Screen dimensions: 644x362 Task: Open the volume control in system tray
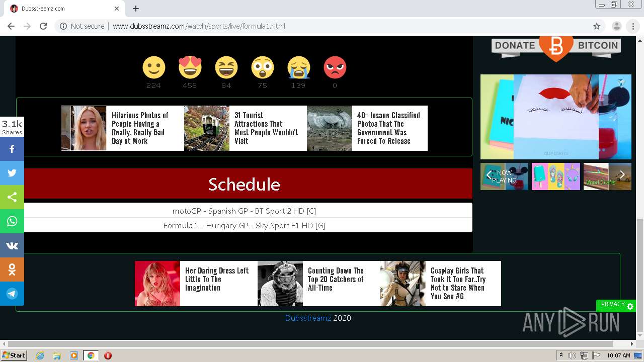pyautogui.click(x=572, y=355)
